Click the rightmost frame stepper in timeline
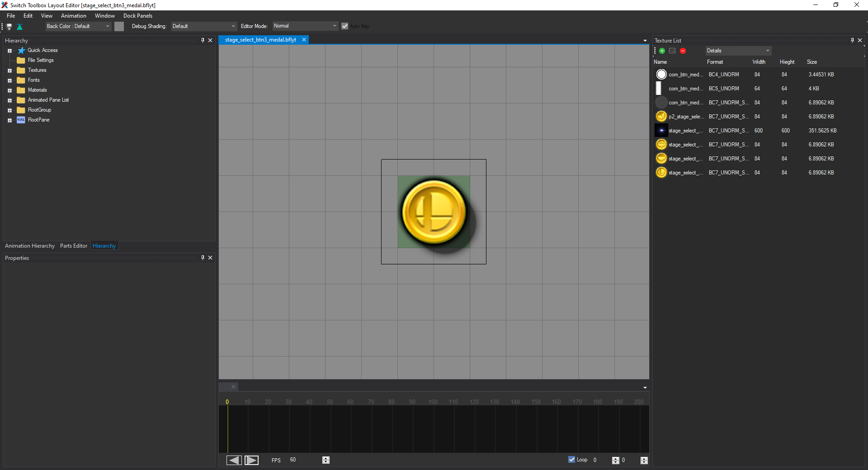The height and width of the screenshot is (470, 868). 644,460
